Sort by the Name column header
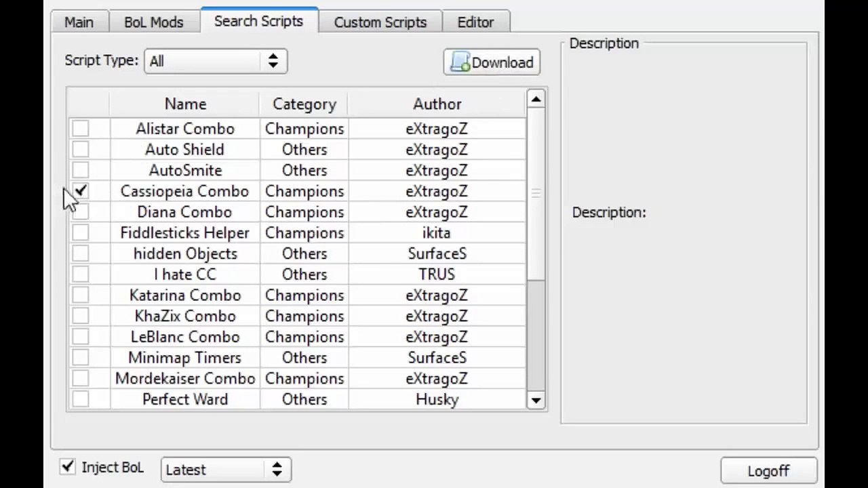 click(x=185, y=104)
